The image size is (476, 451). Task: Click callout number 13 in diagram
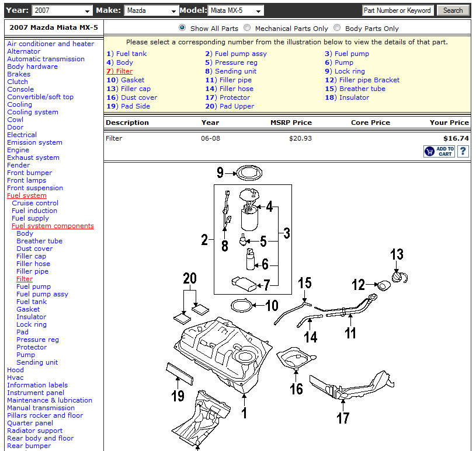click(397, 254)
